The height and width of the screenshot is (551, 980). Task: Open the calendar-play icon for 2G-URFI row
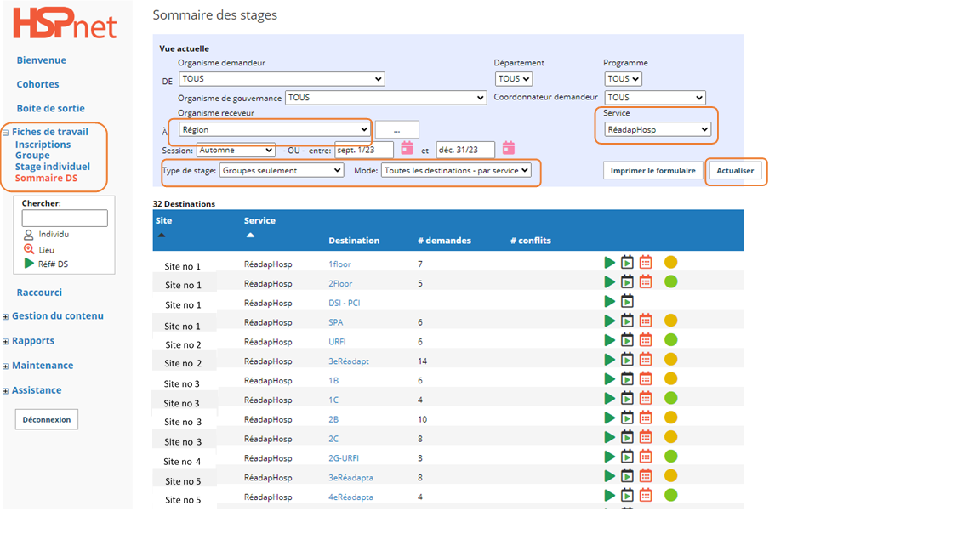click(627, 456)
